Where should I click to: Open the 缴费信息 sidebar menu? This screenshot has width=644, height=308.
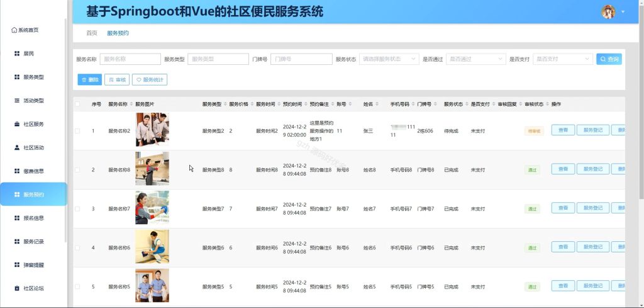click(29, 171)
